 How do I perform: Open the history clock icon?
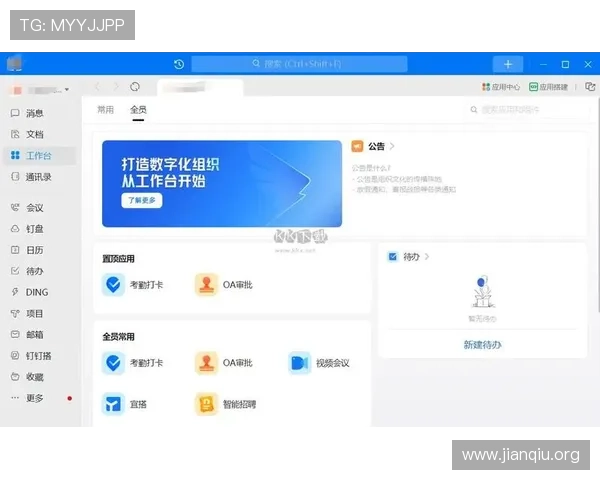point(179,64)
